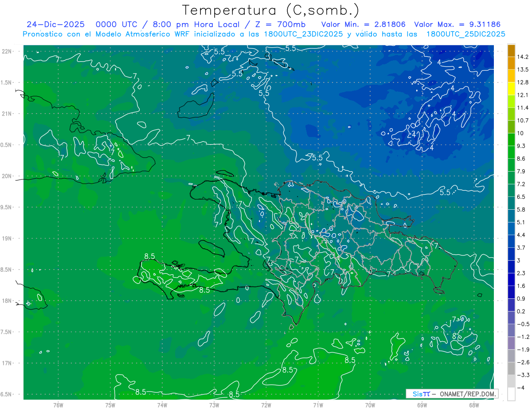Viewport: 532px width, 411px height.
Task: Click the '10.7' colorbar value
Action: click(x=523, y=121)
